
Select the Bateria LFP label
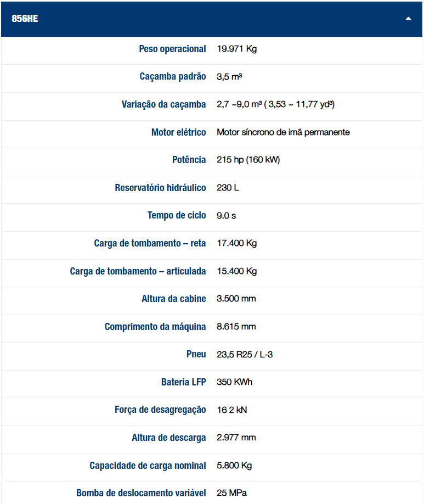184,382
